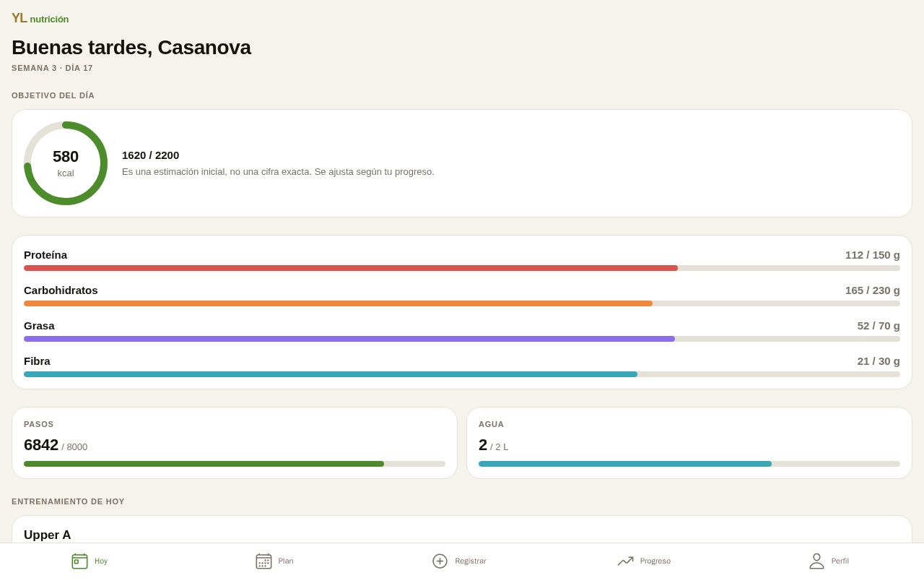Click the Fibra label
Viewport: 924px width, 578px height.
(37, 361)
